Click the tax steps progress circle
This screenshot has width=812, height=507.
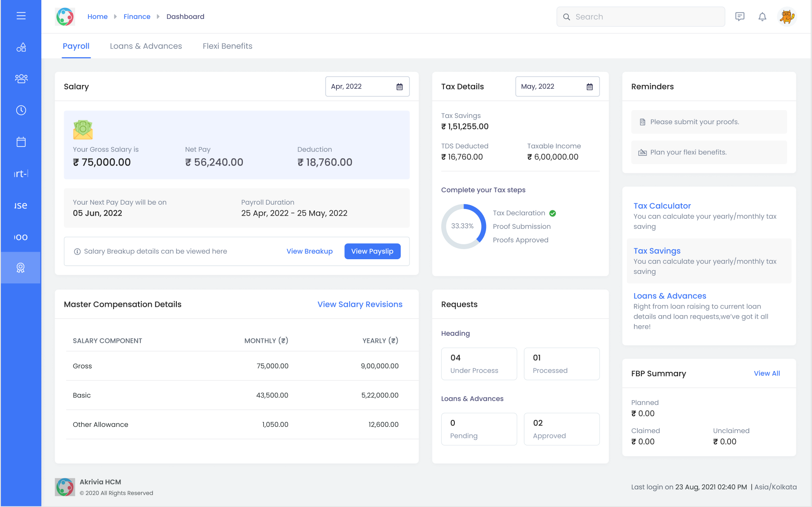(464, 226)
